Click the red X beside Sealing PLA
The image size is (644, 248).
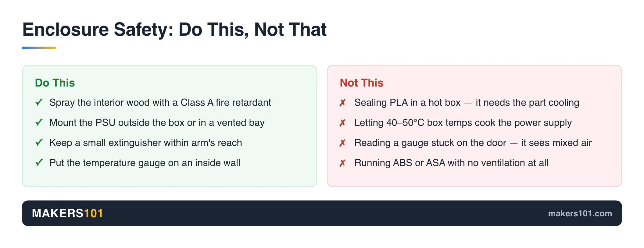(342, 103)
